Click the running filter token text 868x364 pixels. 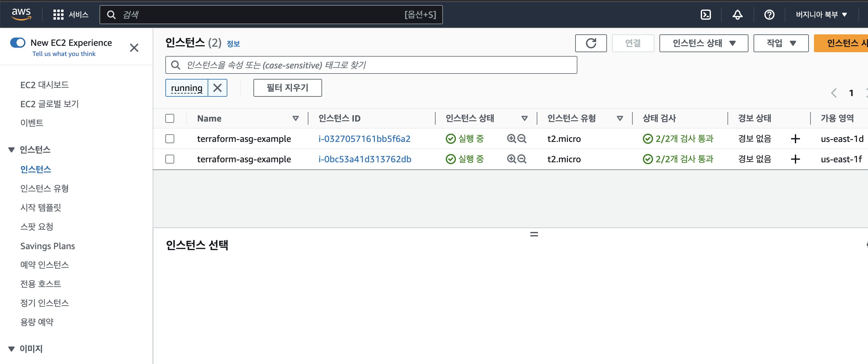click(x=186, y=88)
